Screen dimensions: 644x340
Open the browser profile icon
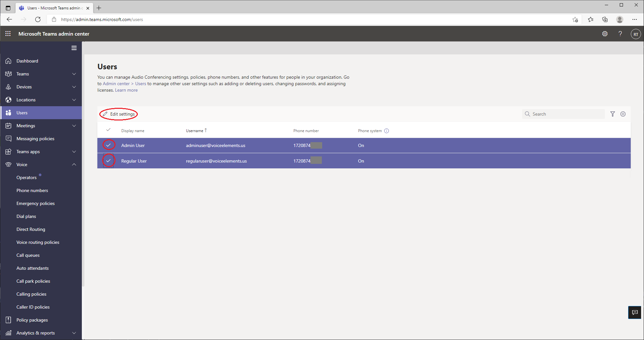620,19
